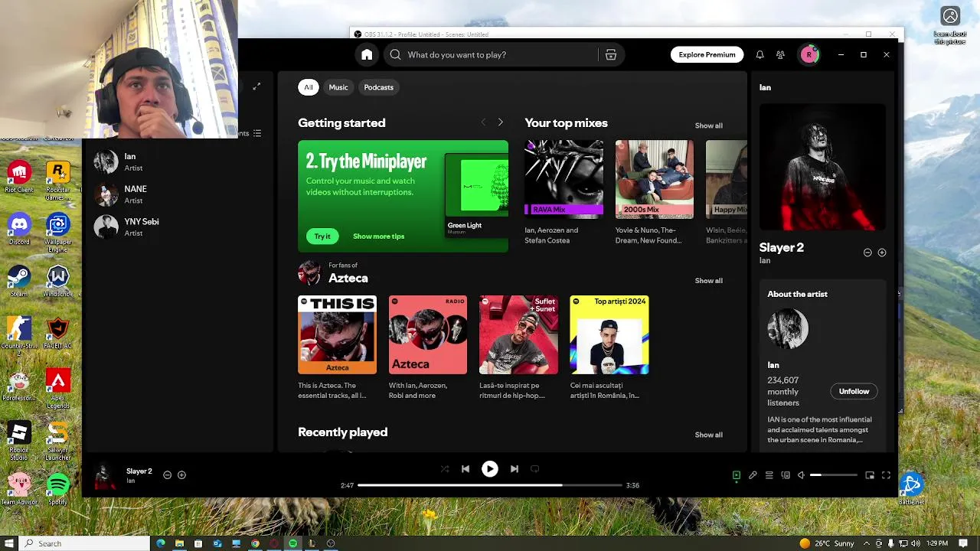This screenshot has width=980, height=551.
Task: Select the Podcasts filter chip
Action: [x=379, y=87]
